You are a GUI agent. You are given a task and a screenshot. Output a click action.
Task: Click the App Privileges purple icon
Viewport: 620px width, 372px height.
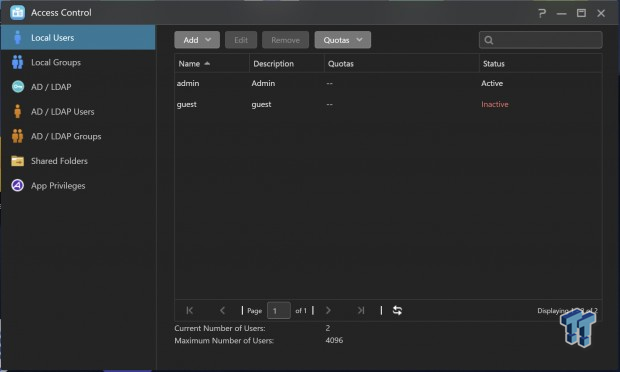pyautogui.click(x=18, y=185)
